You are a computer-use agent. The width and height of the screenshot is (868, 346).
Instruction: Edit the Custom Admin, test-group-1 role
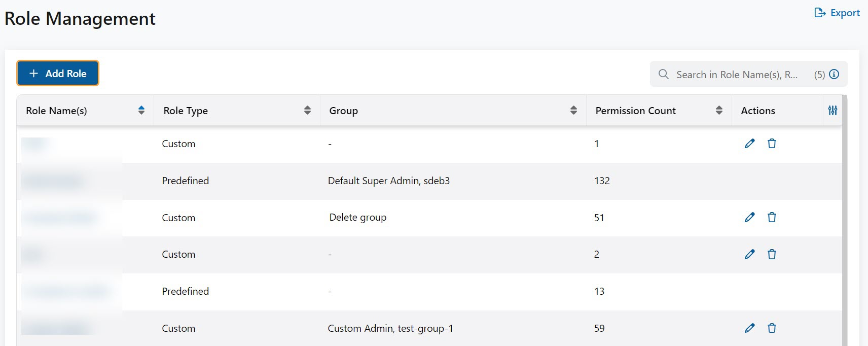coord(749,328)
